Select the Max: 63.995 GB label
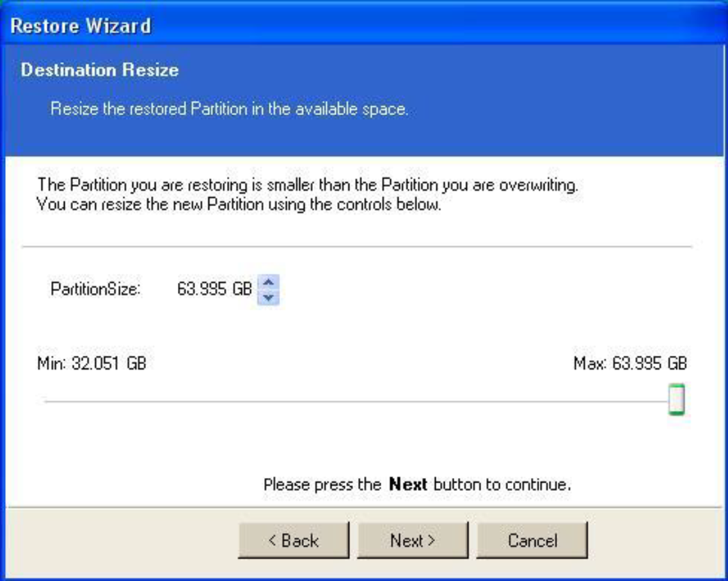The width and height of the screenshot is (728, 581). tap(629, 364)
